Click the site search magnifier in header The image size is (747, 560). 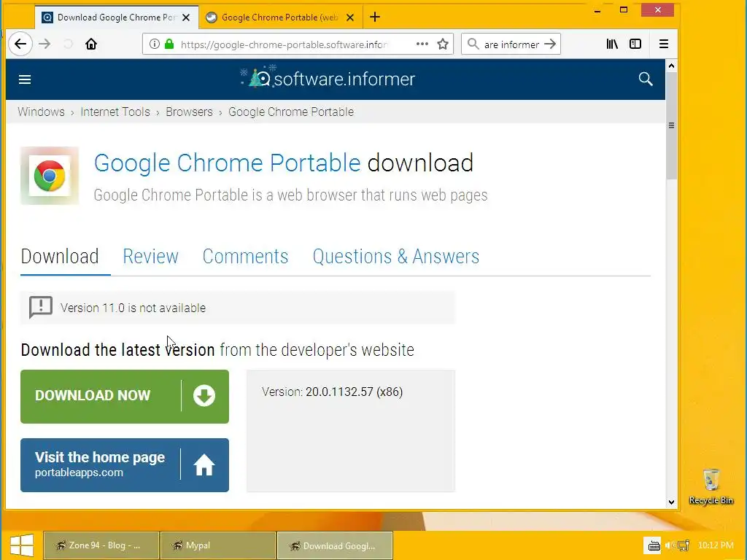click(646, 79)
